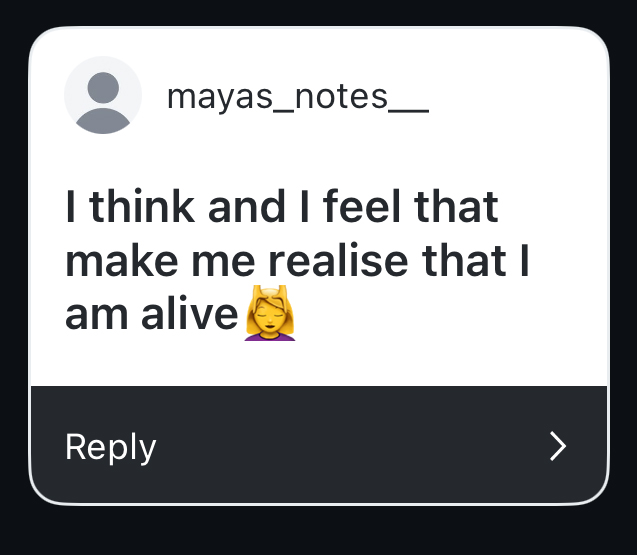The height and width of the screenshot is (555, 637).
Task: Click the word "that" after "feel"
Action: pyautogui.click(x=456, y=208)
